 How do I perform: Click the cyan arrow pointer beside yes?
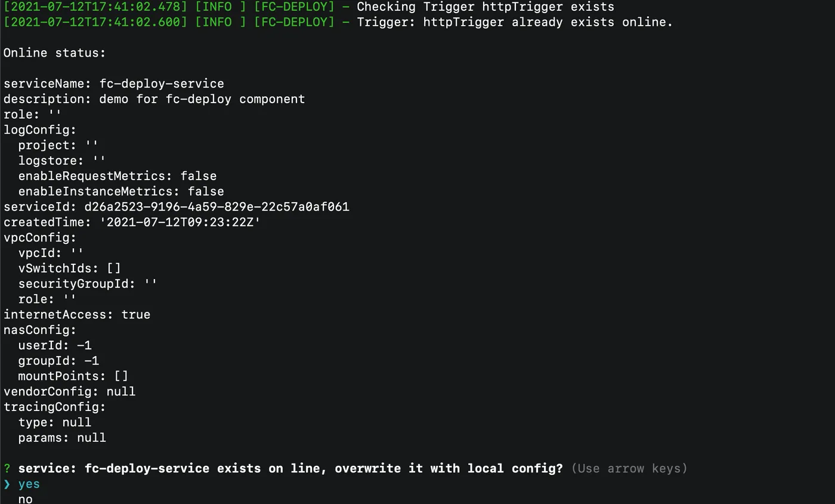tap(7, 484)
